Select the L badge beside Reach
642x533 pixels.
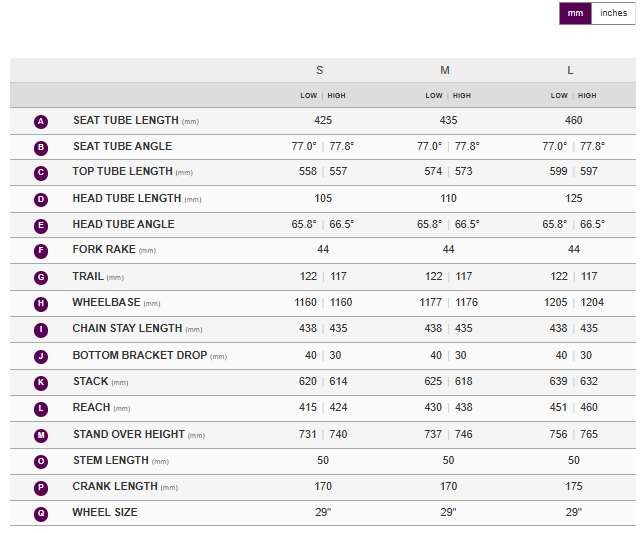tap(41, 408)
